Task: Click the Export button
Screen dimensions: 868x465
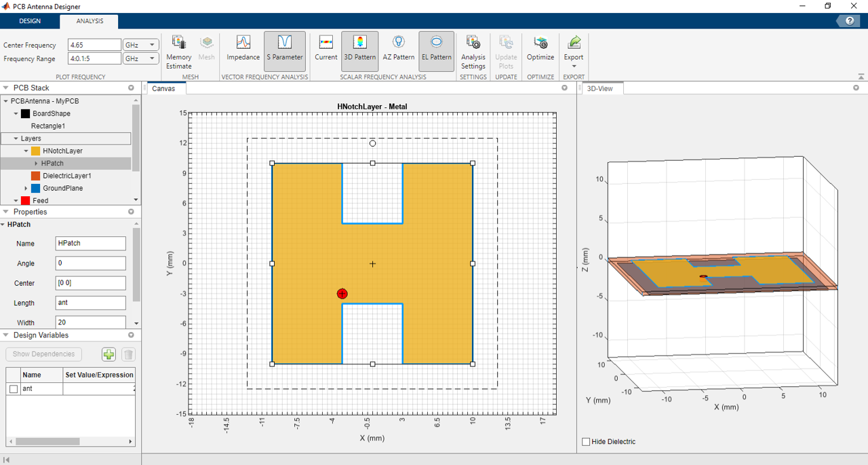Action: click(x=574, y=50)
